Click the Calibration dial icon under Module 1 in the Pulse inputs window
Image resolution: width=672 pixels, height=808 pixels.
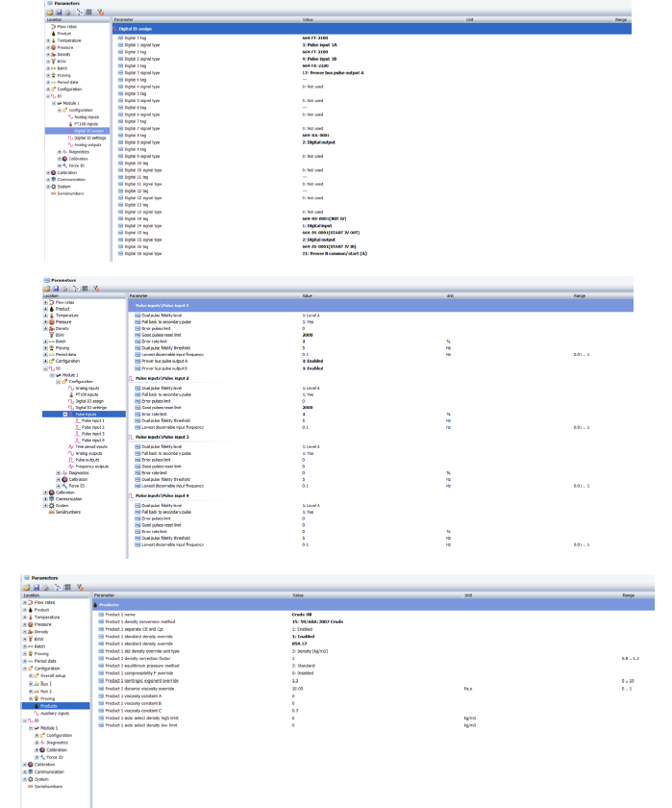pos(64,479)
